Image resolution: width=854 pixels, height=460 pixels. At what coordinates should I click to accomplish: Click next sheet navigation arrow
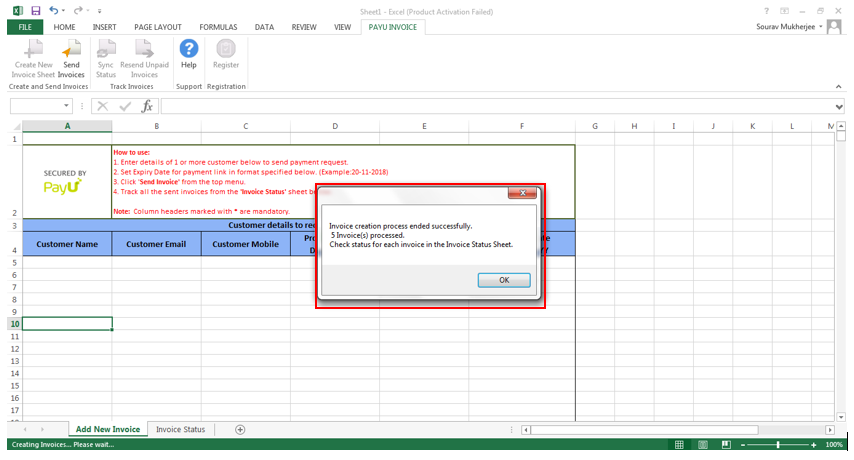(42, 430)
